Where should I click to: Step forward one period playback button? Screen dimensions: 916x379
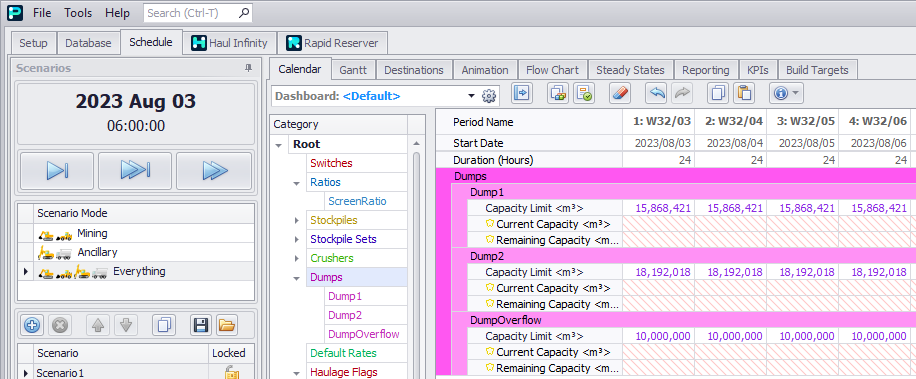coord(57,171)
